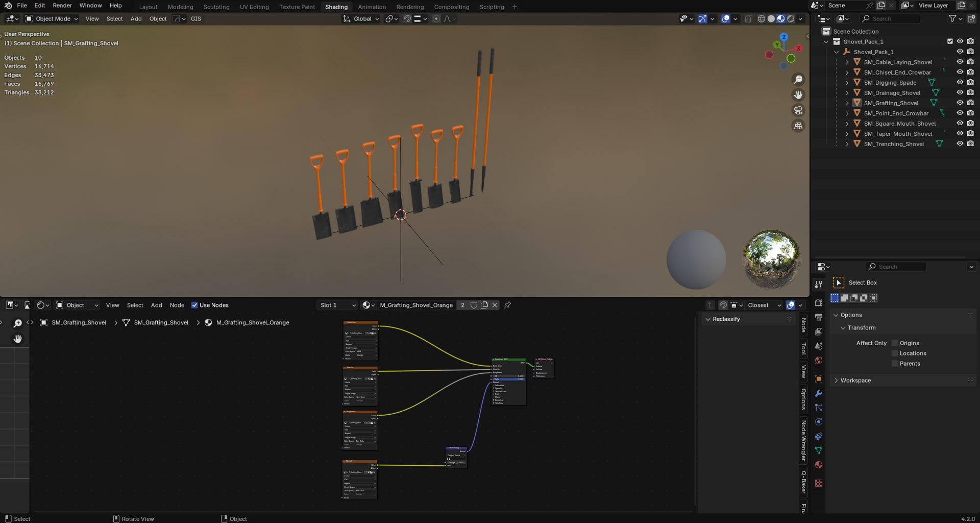Open the Object Data mesh properties tab

(819, 450)
